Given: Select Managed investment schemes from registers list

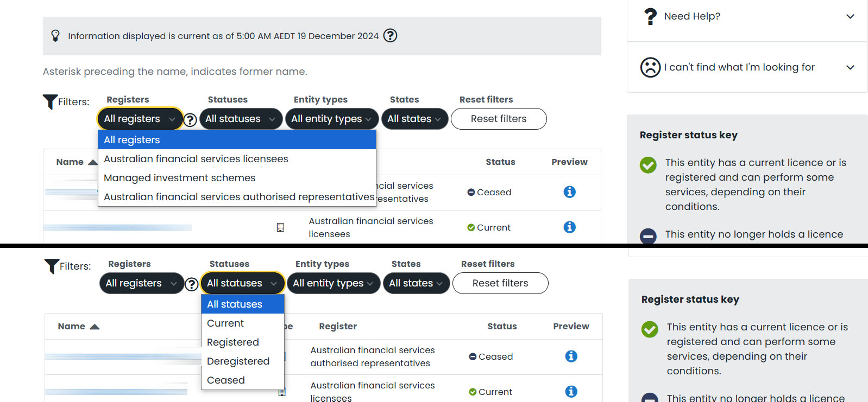Looking at the screenshot, I should [x=179, y=178].
